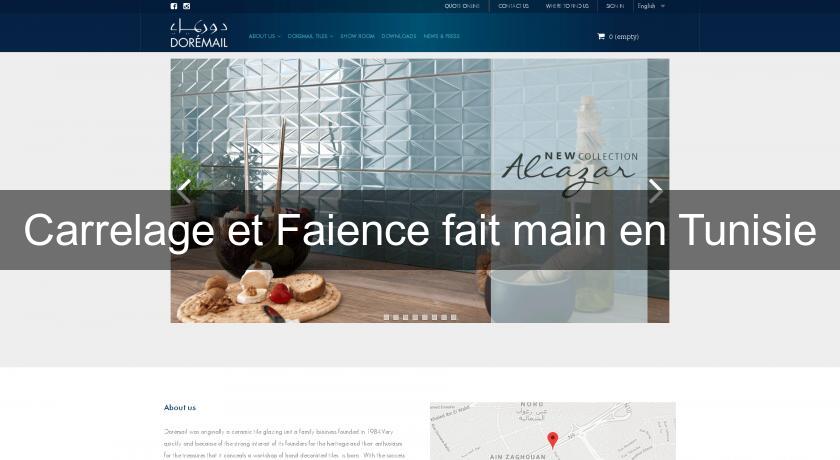The image size is (840, 460).
Task: Click the Contact Us link
Action: [x=513, y=6]
